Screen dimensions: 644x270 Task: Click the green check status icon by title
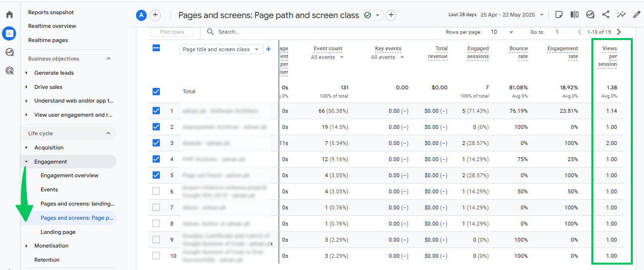tap(368, 15)
